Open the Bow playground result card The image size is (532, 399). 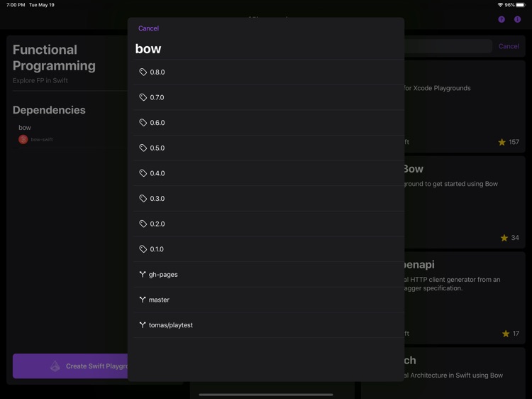[465, 202]
